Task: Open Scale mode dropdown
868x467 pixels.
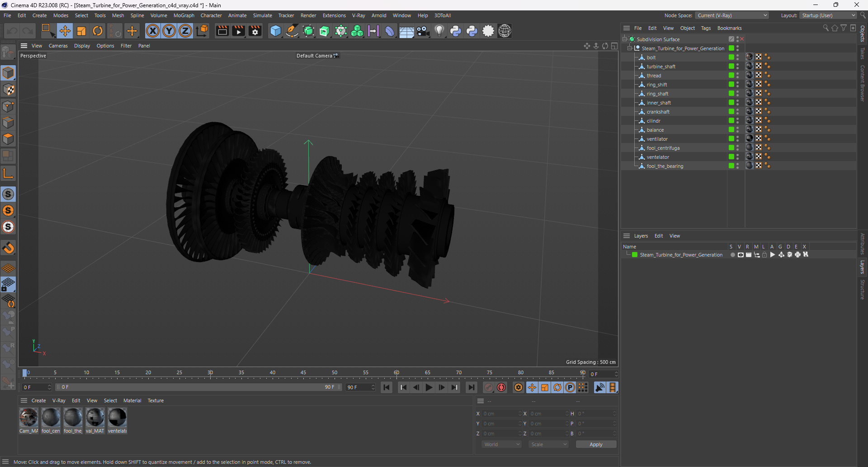Action: click(x=548, y=444)
